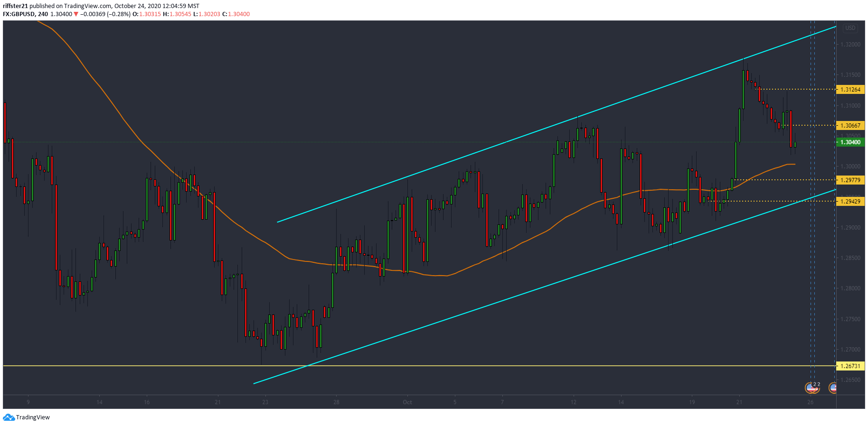Click the 1.32000 price axis tick
Viewport: 868px width, 426px height.
point(850,45)
